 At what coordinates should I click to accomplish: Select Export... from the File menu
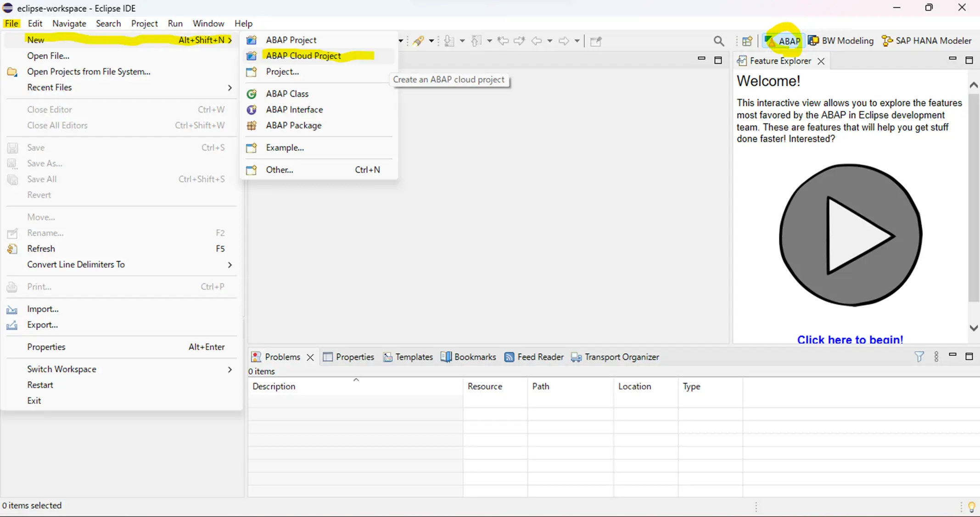tap(122, 324)
